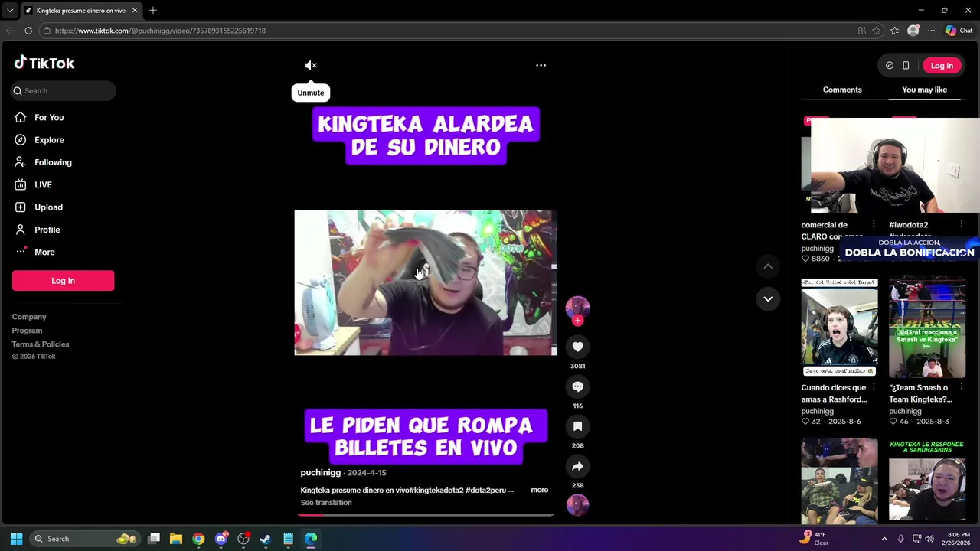Open the browser profile avatar
Viewport: 980px width, 551px height.
pyautogui.click(x=913, y=31)
